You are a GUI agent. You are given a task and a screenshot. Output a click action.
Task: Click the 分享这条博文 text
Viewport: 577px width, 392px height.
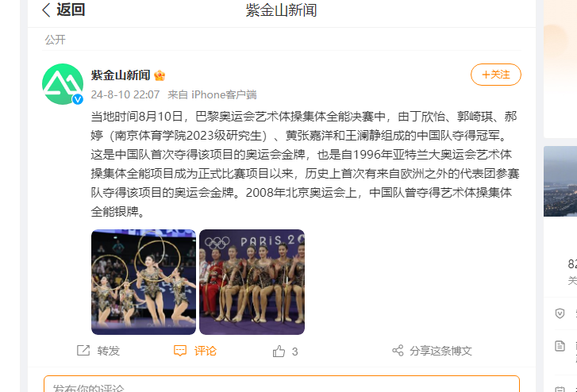tap(440, 351)
